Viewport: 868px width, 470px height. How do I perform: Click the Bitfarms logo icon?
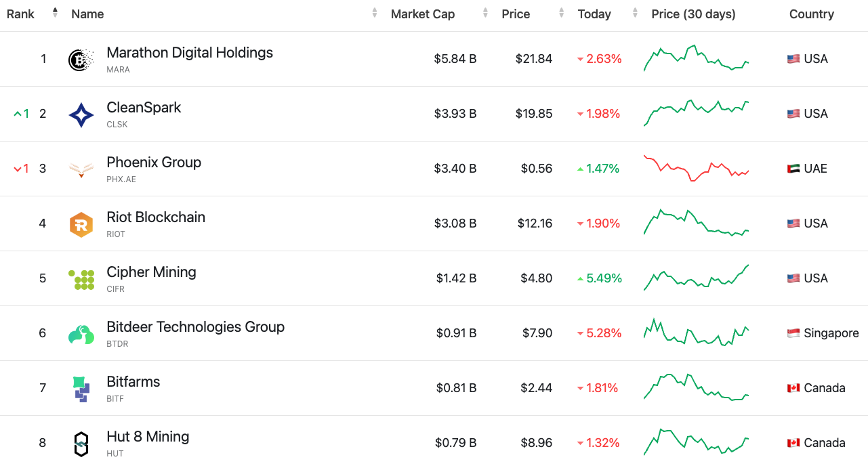[x=81, y=389]
